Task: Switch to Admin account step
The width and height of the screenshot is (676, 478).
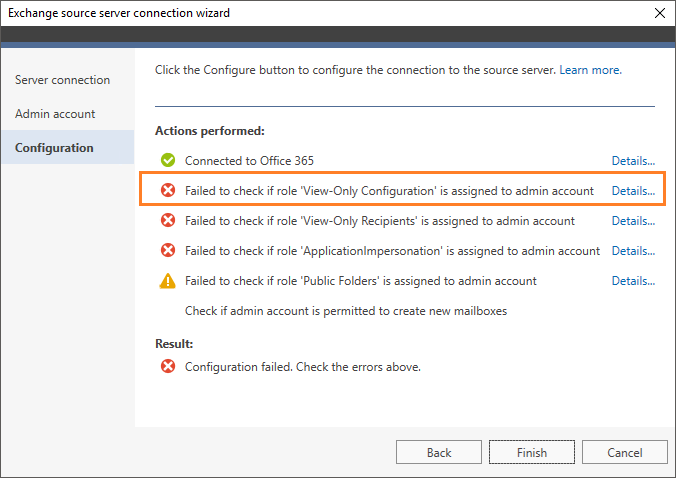Action: click(55, 114)
